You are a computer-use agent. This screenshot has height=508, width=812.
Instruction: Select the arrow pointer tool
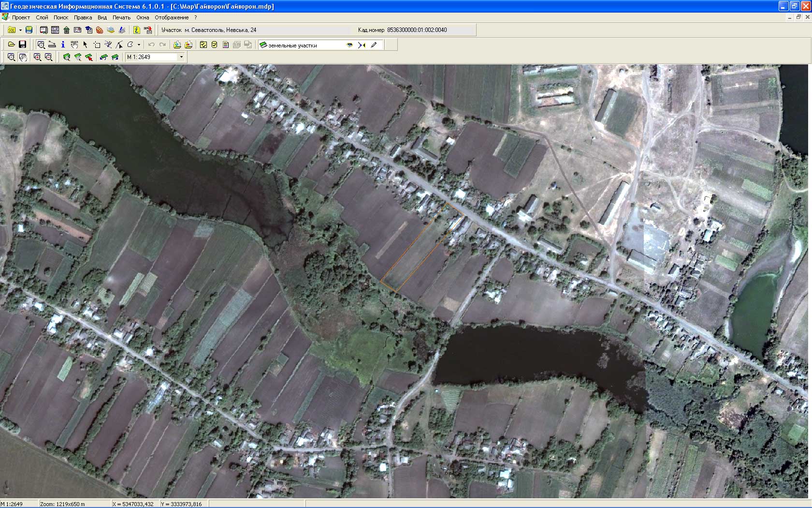coord(85,45)
